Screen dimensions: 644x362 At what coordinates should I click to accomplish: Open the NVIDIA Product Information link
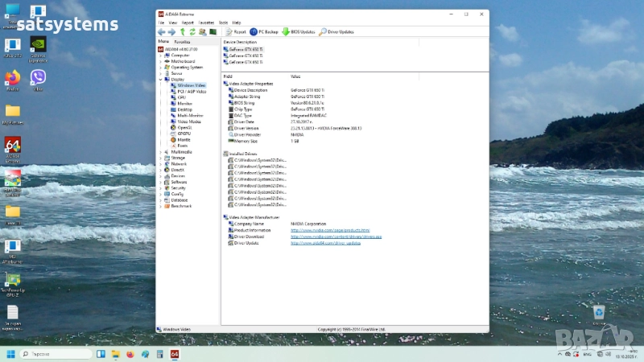tap(329, 230)
